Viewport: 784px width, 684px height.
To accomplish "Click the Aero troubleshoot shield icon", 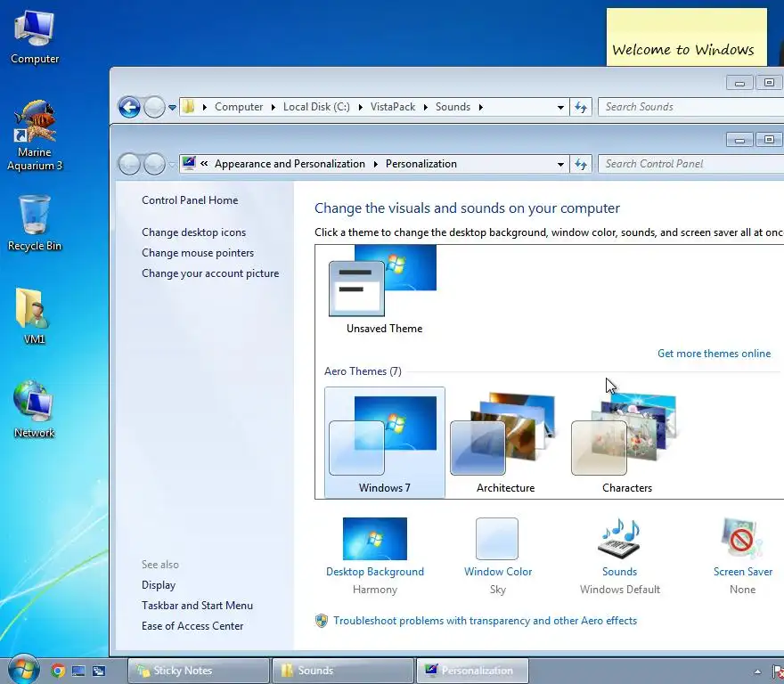I will (x=322, y=621).
